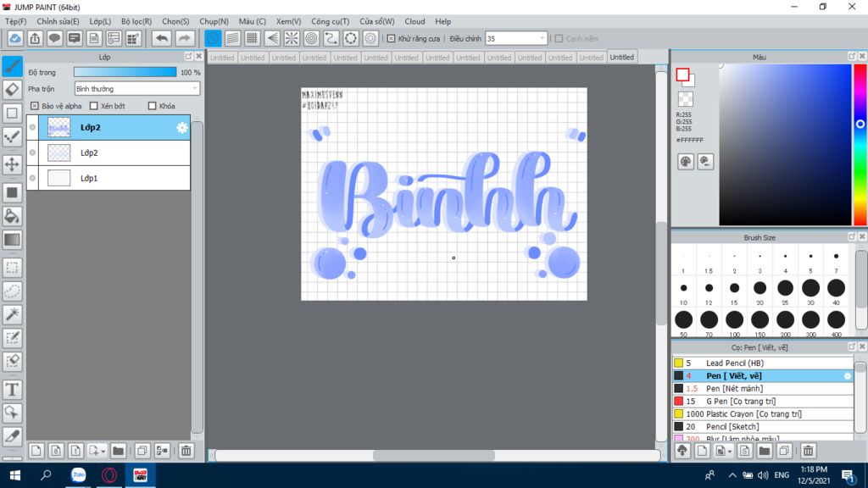The height and width of the screenshot is (488, 868).
Task: Open snap settings gear
Action: pos(370,38)
